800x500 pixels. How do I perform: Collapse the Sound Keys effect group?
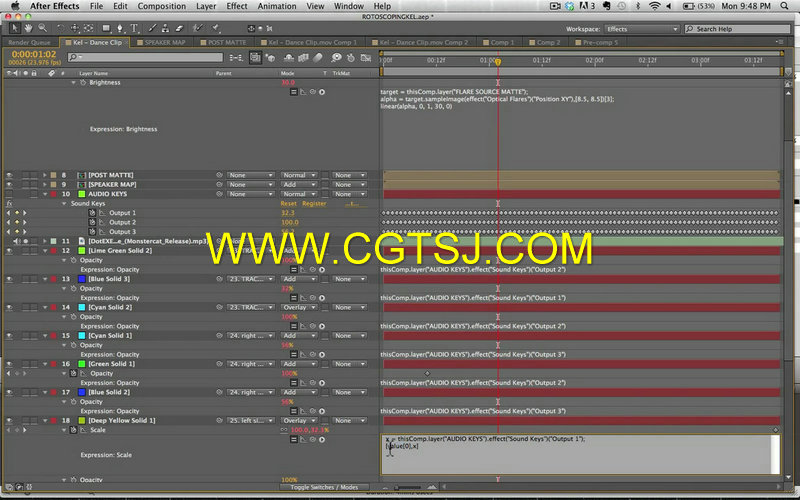pos(64,204)
